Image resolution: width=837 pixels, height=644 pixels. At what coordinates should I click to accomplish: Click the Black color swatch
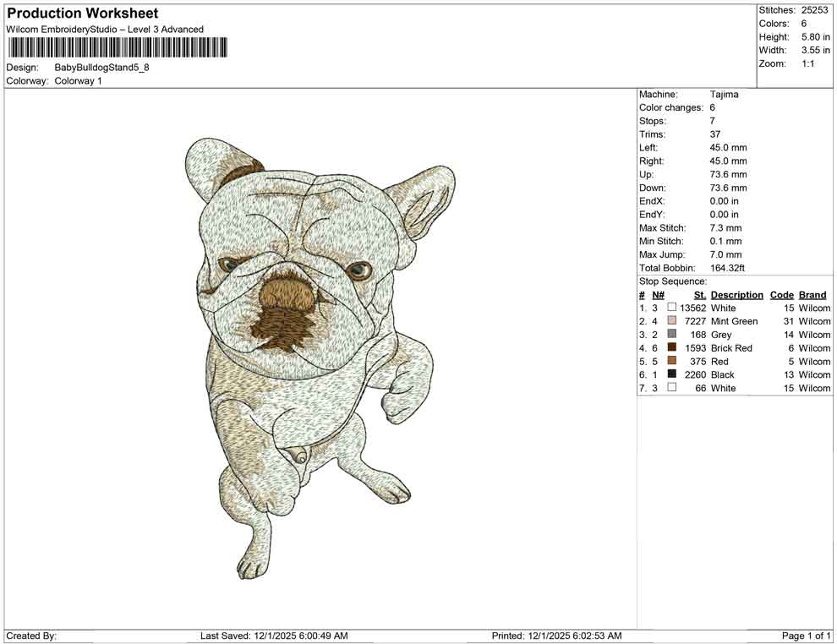click(x=672, y=374)
